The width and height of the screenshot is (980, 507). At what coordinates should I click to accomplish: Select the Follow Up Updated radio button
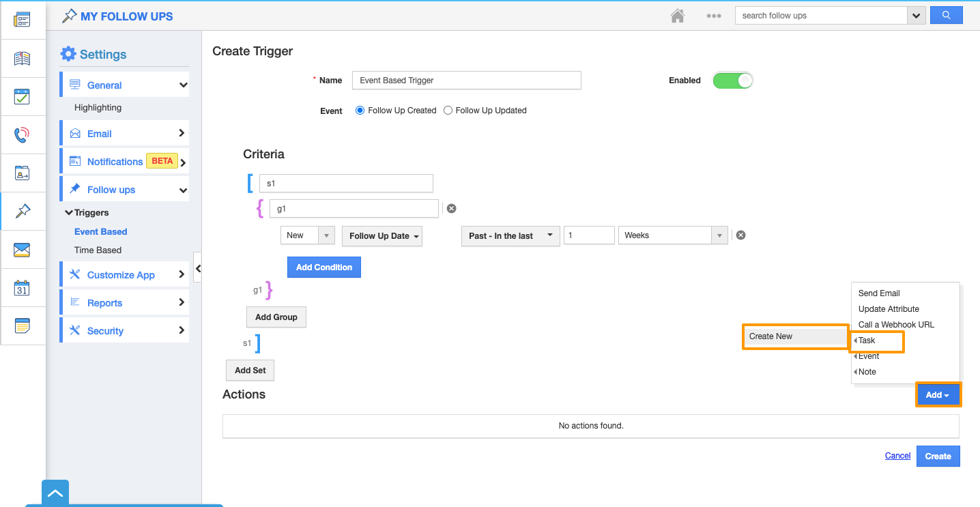pos(448,111)
